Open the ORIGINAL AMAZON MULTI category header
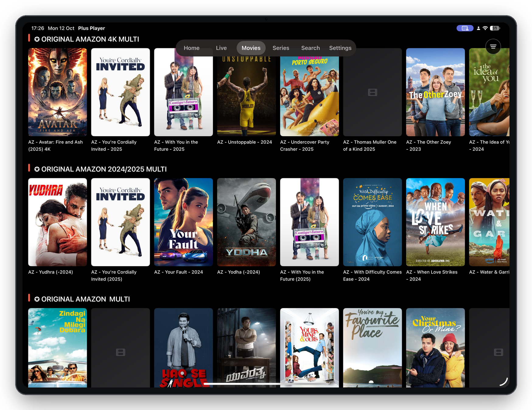The height and width of the screenshot is (410, 532). [82, 299]
